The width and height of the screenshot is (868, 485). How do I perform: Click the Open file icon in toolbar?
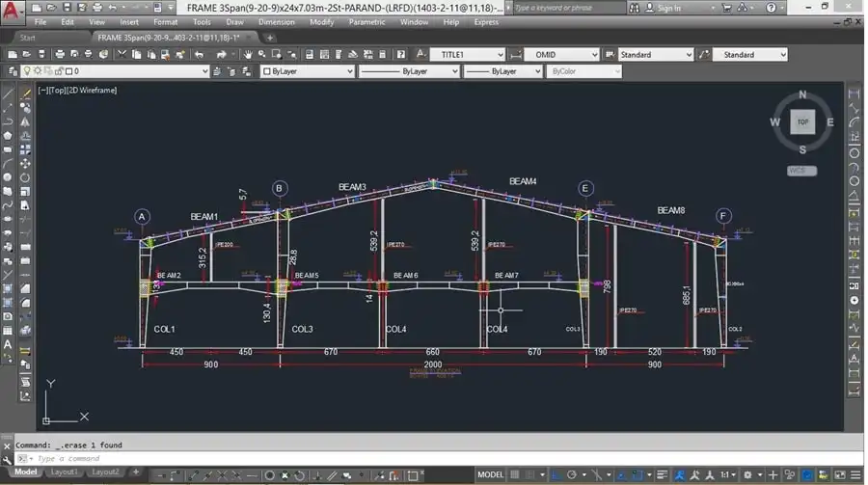[x=26, y=54]
